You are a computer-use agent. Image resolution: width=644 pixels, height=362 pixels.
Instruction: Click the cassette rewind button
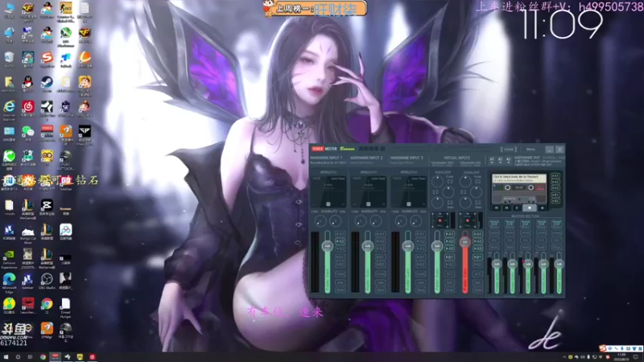coord(497,208)
